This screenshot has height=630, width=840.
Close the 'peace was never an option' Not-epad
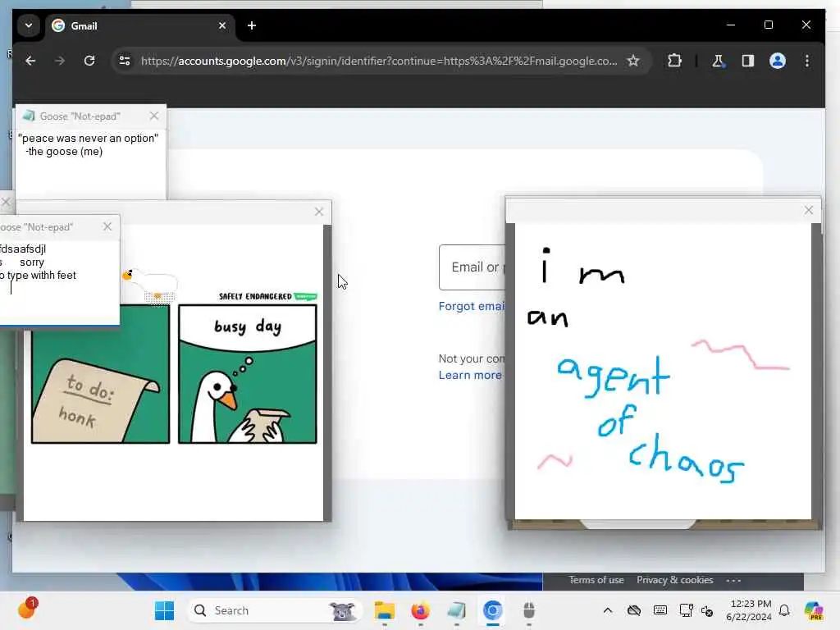pyautogui.click(x=154, y=116)
